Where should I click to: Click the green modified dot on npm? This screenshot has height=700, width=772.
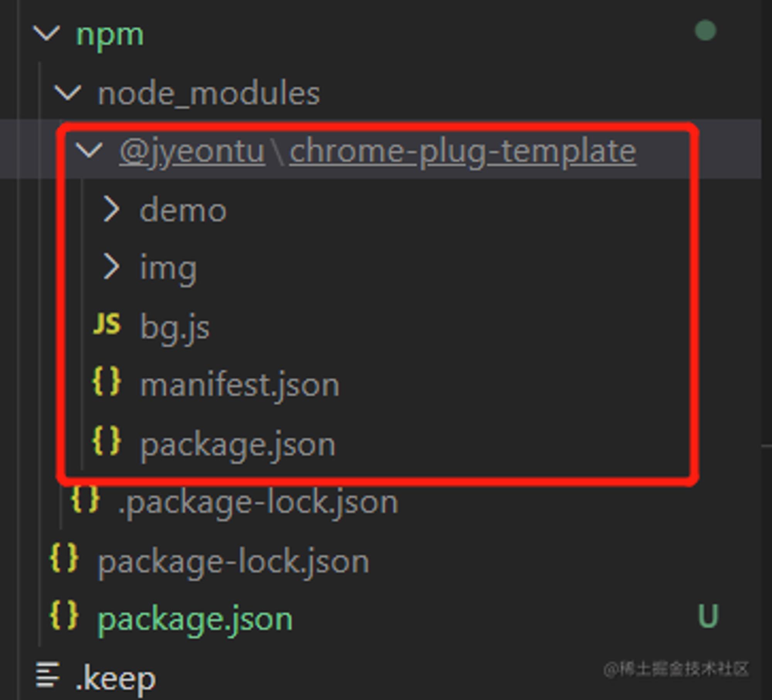[x=706, y=30]
